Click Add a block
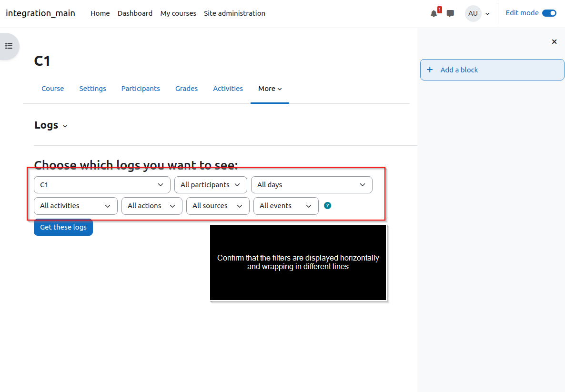Image resolution: width=565 pixels, height=392 pixels. 492,70
